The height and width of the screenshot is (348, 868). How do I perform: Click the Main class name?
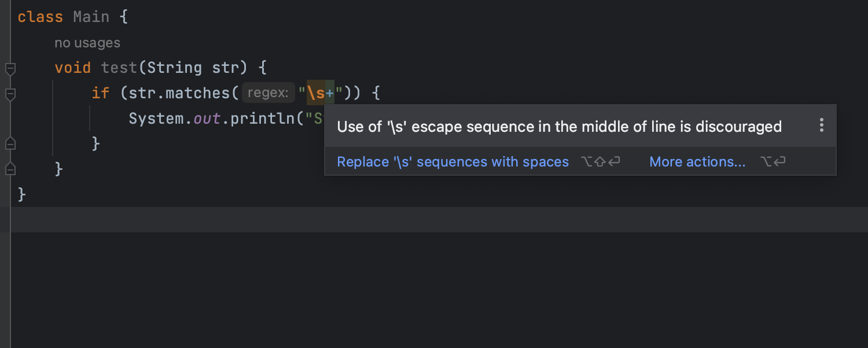91,17
